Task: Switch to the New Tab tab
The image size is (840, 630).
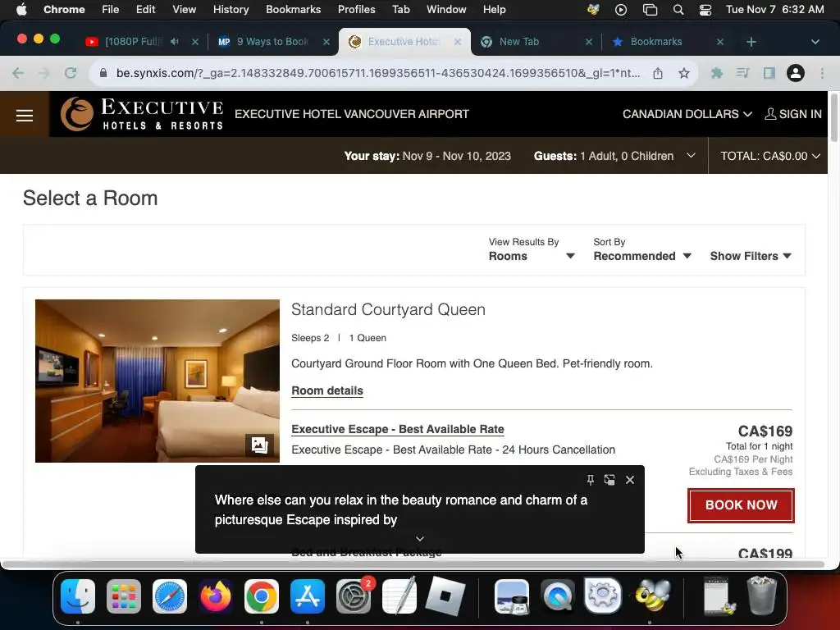Action: [x=518, y=41]
